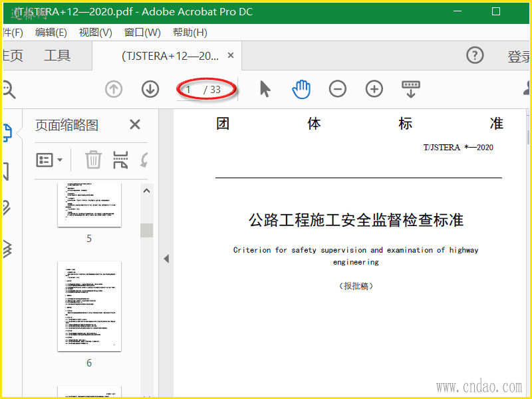
Task: Open the help question mark icon
Action: pos(475,55)
